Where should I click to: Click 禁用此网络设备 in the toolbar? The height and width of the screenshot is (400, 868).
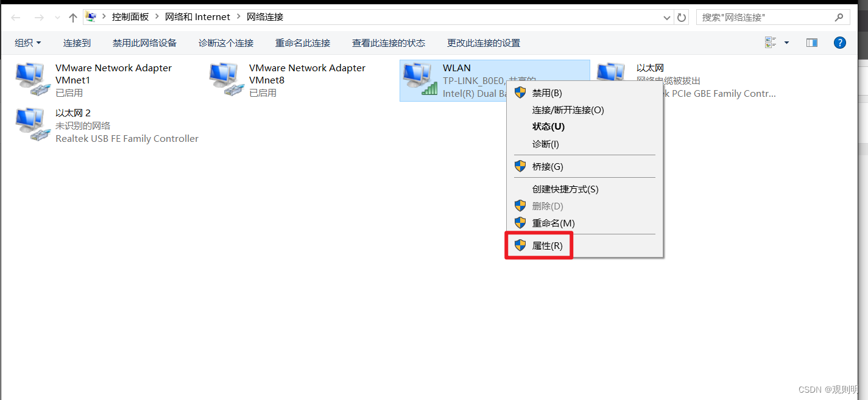(x=144, y=43)
